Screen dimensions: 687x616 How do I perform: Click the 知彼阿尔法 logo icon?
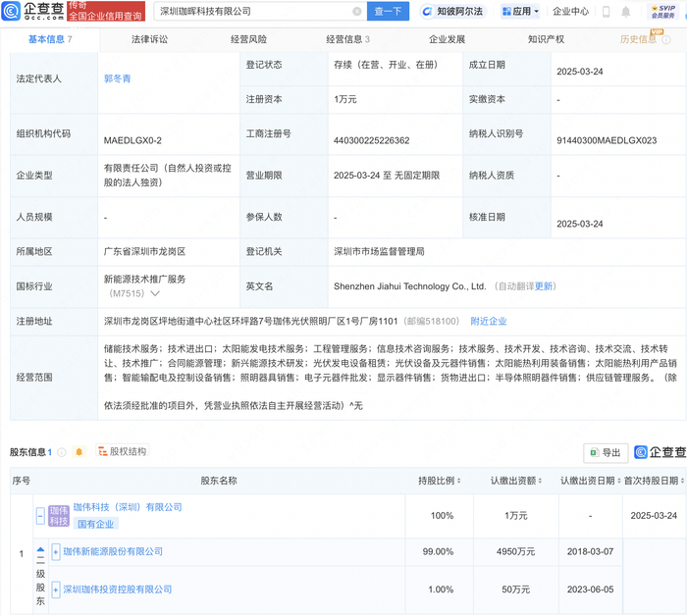427,12
